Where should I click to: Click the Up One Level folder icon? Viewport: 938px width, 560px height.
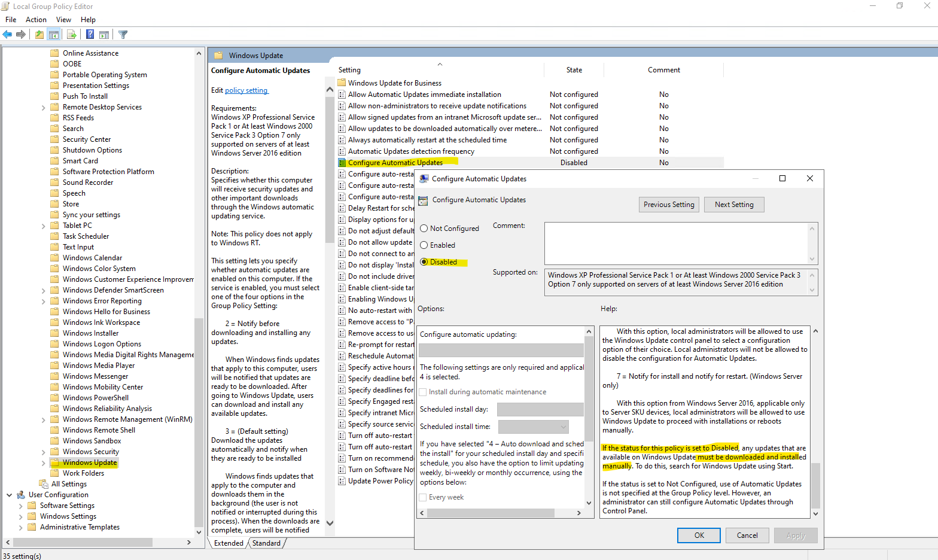(39, 35)
